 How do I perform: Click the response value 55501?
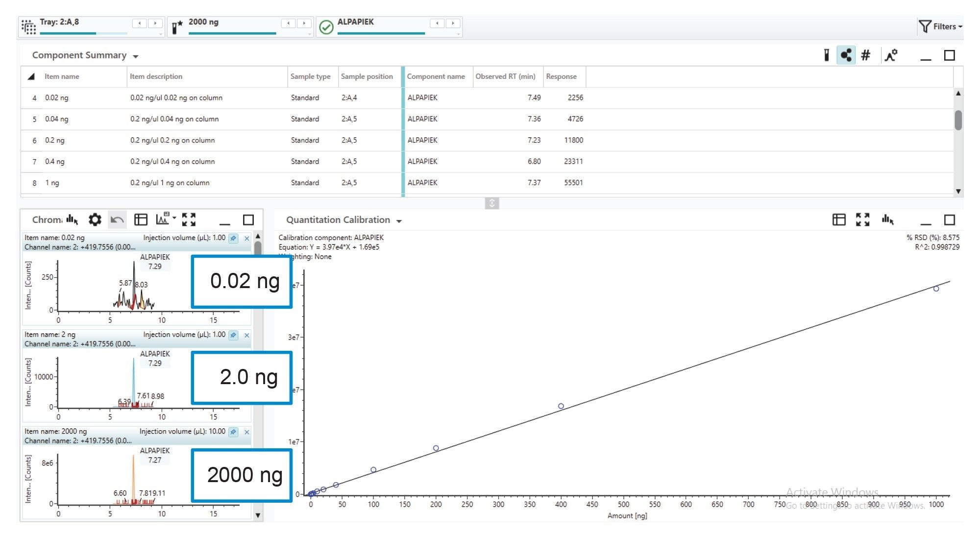click(x=573, y=183)
